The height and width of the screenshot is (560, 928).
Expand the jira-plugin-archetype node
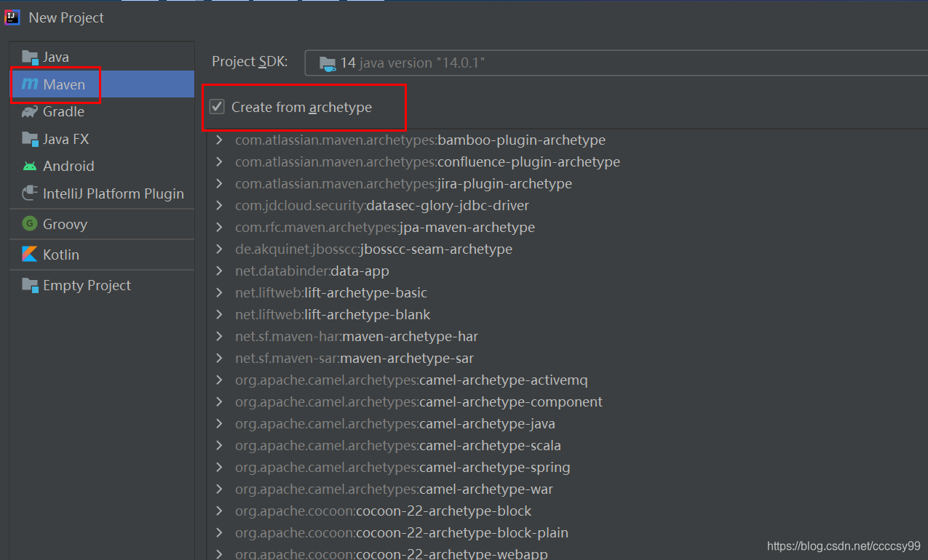click(x=220, y=184)
